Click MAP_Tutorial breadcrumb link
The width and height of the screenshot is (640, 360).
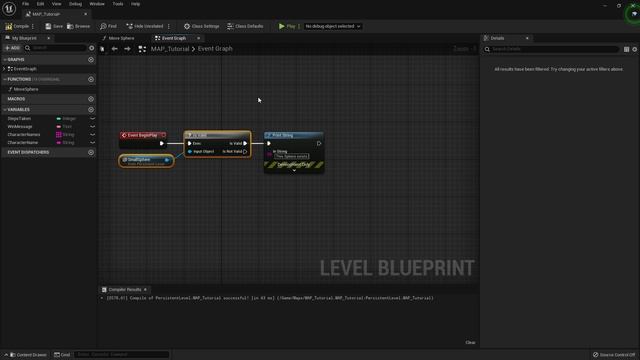pos(170,49)
